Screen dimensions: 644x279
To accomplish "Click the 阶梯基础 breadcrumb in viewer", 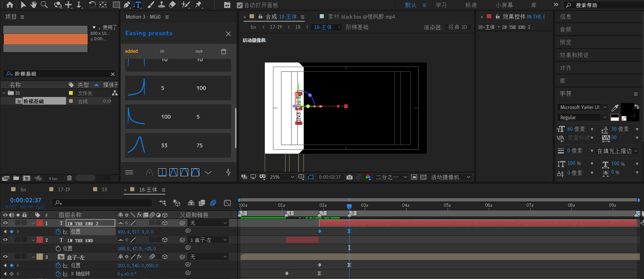I will coord(357,27).
